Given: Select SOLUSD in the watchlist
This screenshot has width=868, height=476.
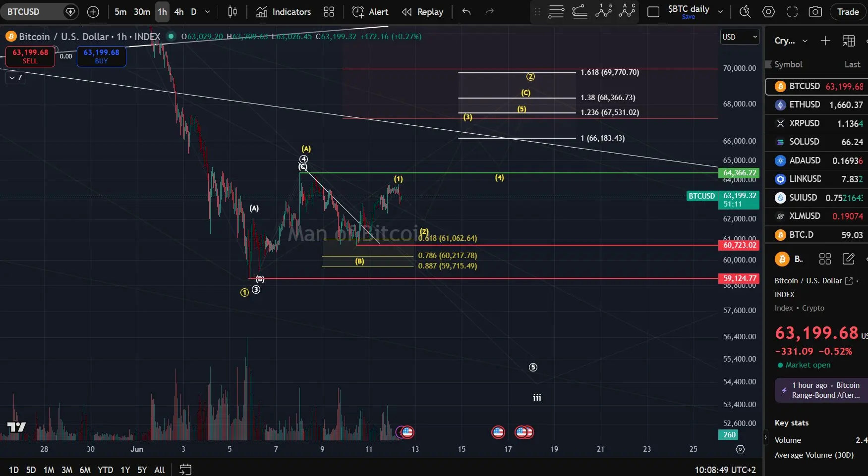Looking at the screenshot, I should click(816, 142).
